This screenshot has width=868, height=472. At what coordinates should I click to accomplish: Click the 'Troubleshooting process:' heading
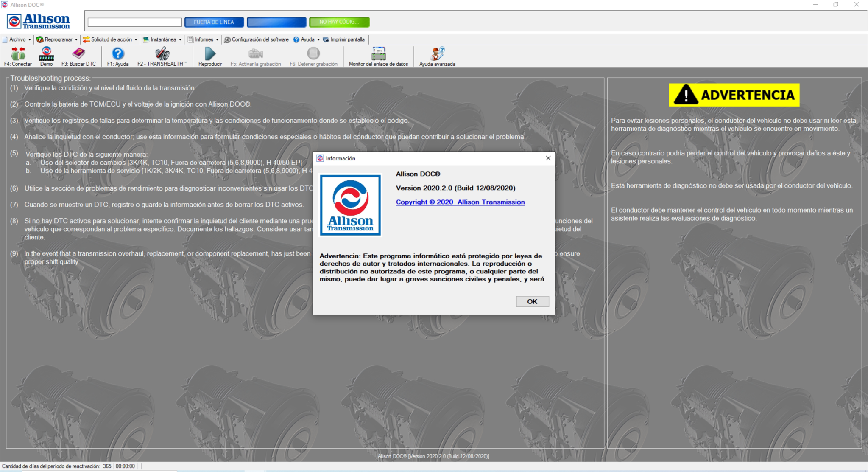tap(50, 78)
